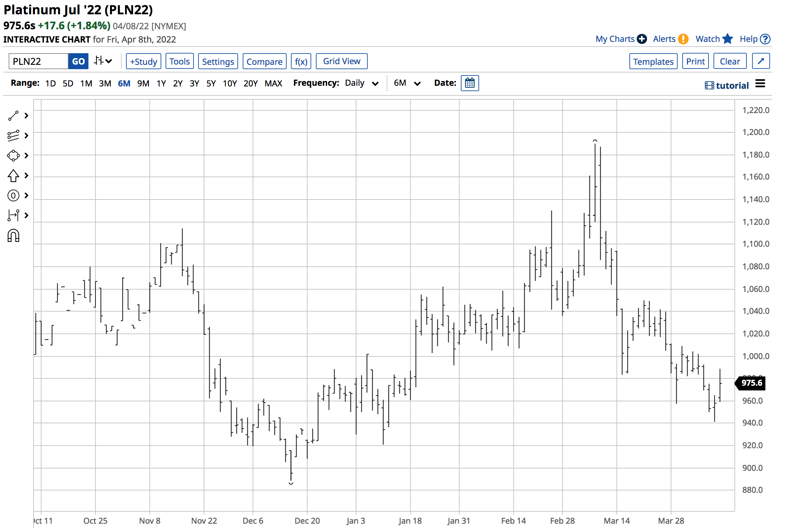Expand the 6M period dropdown
Screen dimensions: 786x532
pyautogui.click(x=407, y=83)
